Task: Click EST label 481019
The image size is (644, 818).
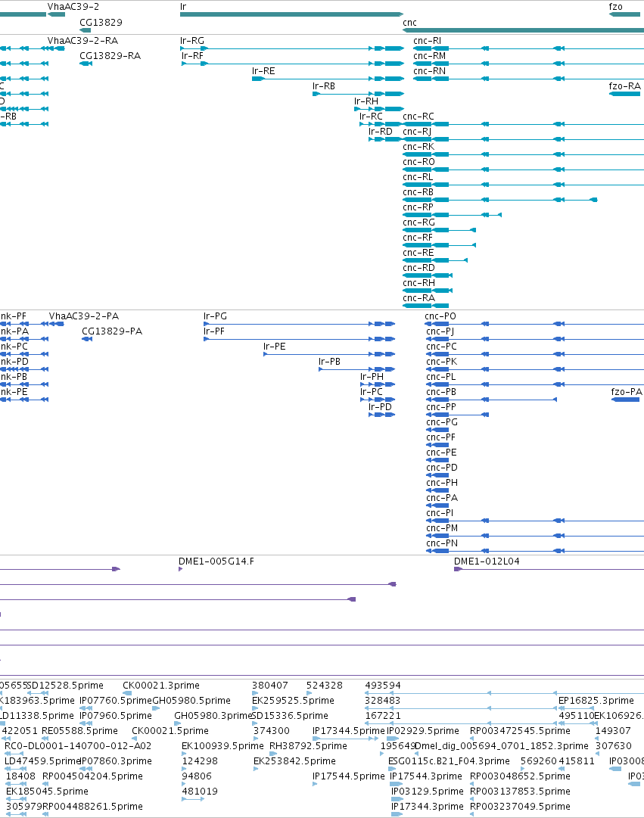Action: [200, 792]
